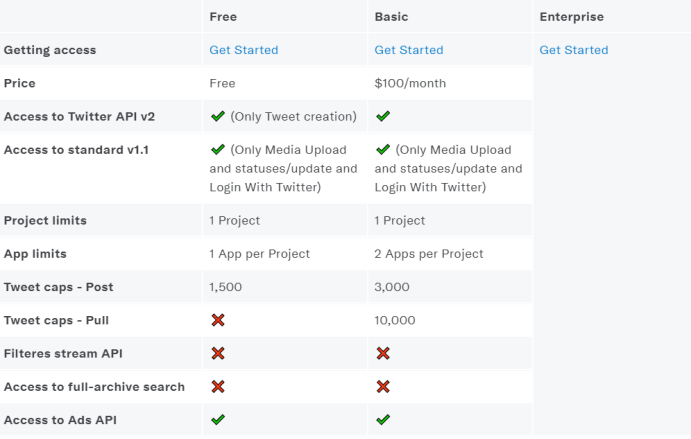
Task: Click red X for Free Tweet caps Pull
Action: (217, 320)
